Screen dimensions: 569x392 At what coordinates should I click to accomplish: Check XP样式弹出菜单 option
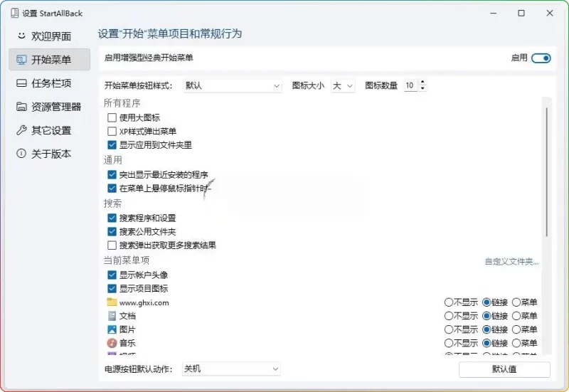coord(112,131)
